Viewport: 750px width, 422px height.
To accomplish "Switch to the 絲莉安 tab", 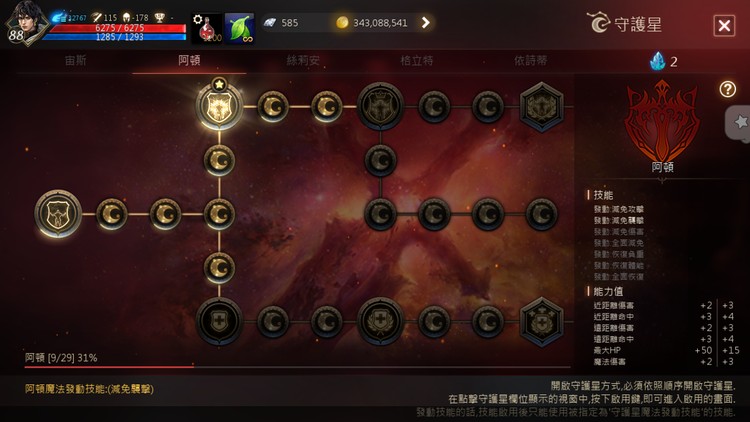I will pyautogui.click(x=303, y=61).
